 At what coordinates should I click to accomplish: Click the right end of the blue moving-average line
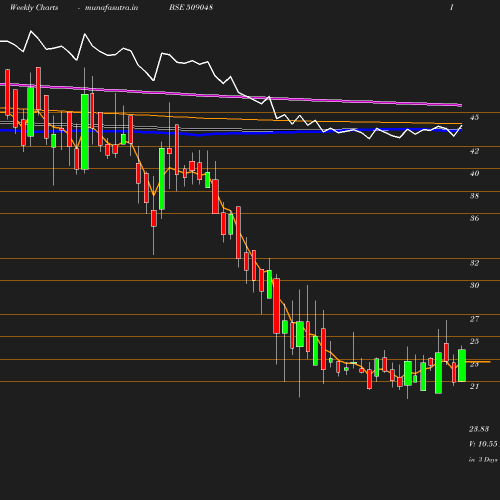click(x=460, y=130)
